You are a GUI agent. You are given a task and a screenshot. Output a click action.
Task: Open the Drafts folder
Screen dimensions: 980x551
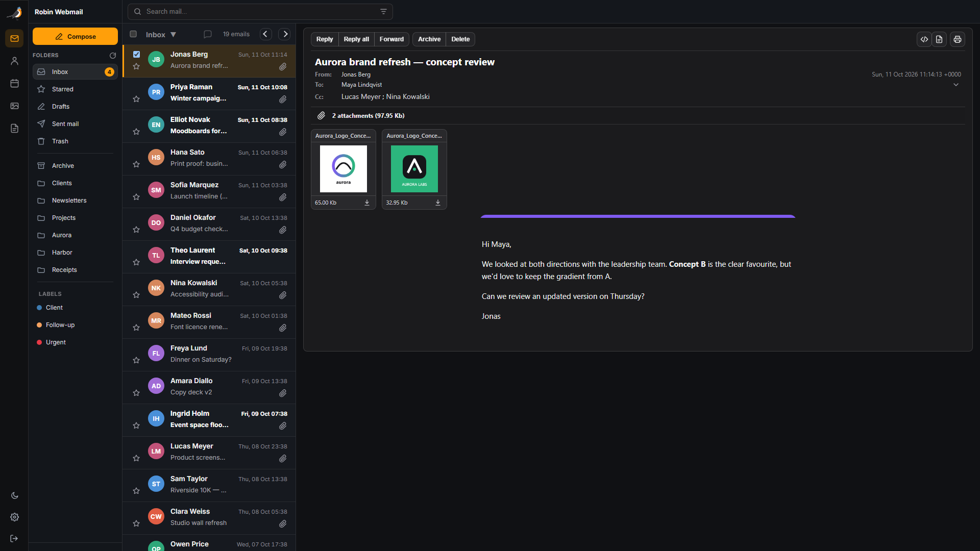pos(75,107)
